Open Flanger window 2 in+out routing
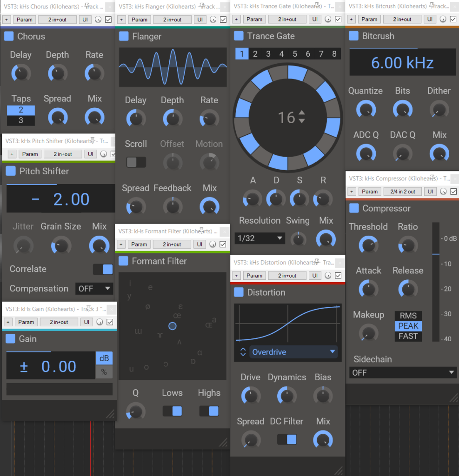The width and height of the screenshot is (459, 476). click(172, 20)
